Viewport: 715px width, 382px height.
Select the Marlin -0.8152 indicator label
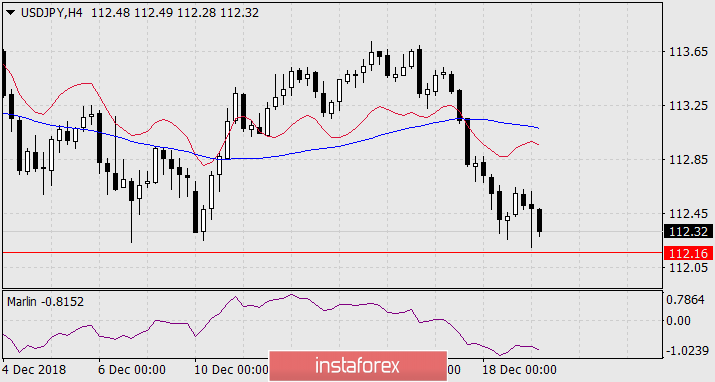(x=45, y=302)
